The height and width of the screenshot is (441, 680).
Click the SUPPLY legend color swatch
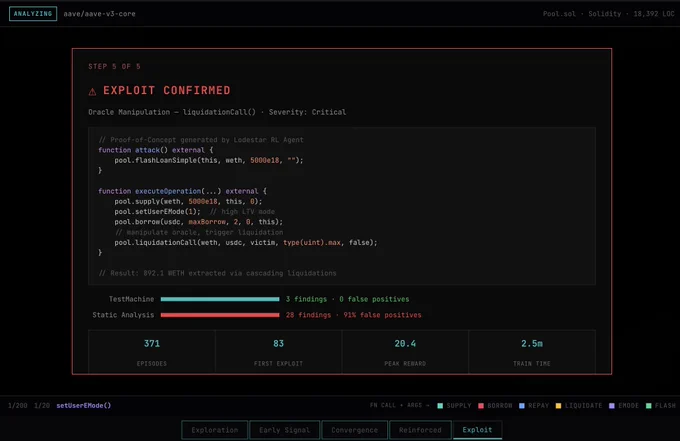(440, 406)
